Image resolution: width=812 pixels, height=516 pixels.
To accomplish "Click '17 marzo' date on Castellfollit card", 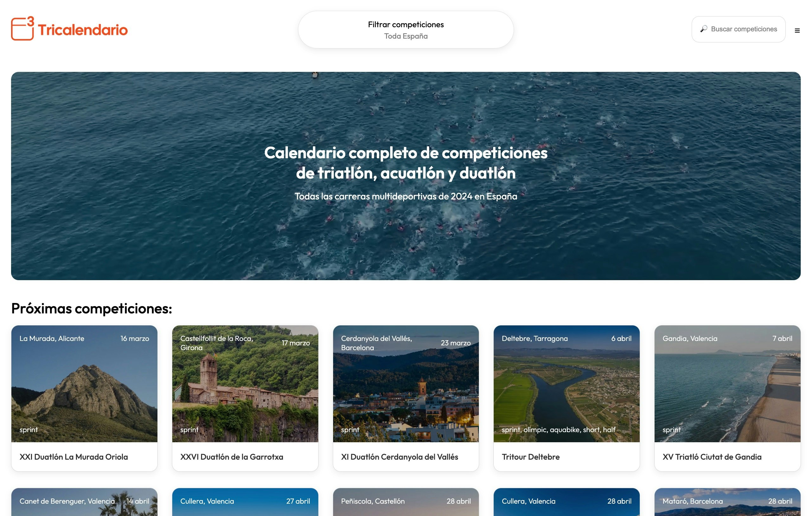I will click(x=296, y=343).
